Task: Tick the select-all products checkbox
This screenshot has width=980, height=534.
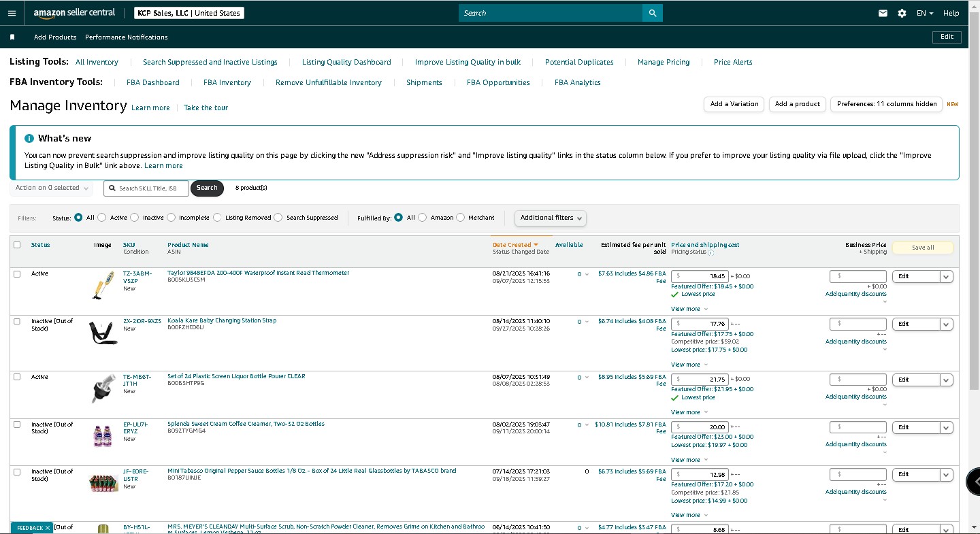Action: click(17, 245)
